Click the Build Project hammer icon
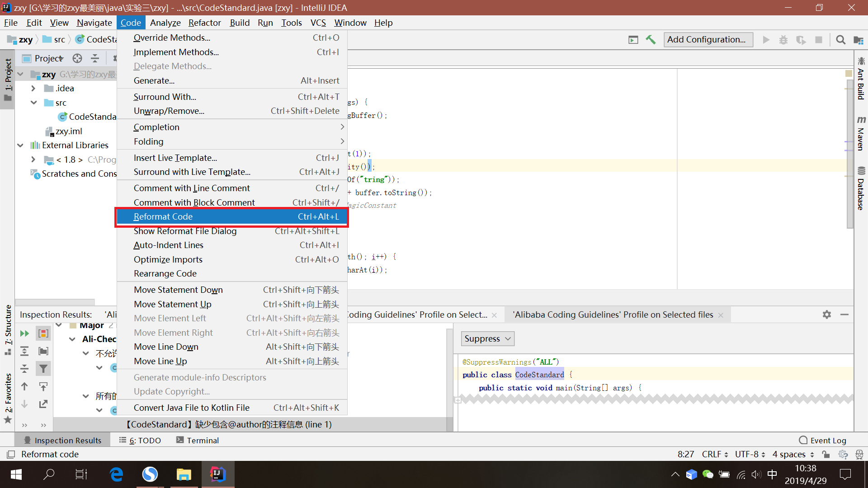Screen dimensions: 868x488 (651, 40)
